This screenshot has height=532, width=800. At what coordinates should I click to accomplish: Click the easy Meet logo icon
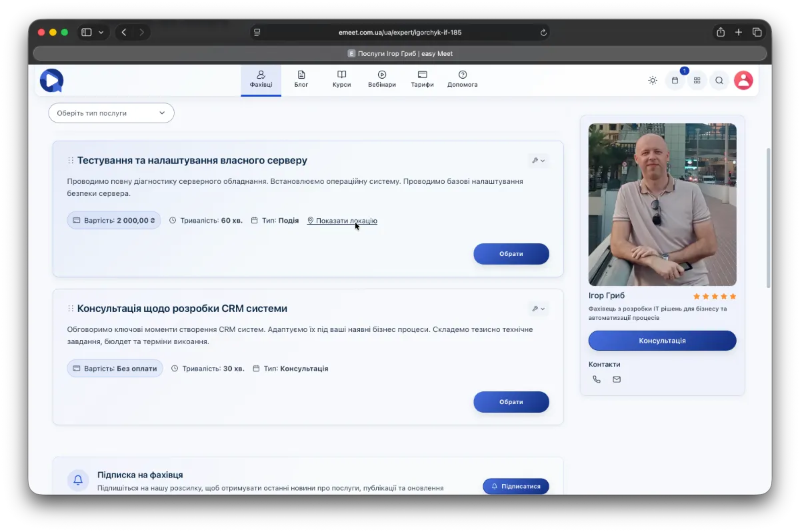point(51,81)
